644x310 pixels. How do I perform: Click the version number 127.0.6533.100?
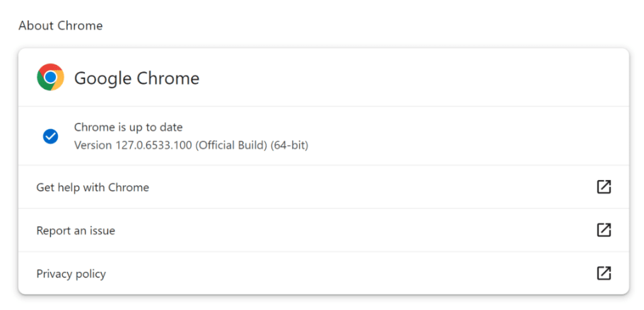[x=153, y=145]
